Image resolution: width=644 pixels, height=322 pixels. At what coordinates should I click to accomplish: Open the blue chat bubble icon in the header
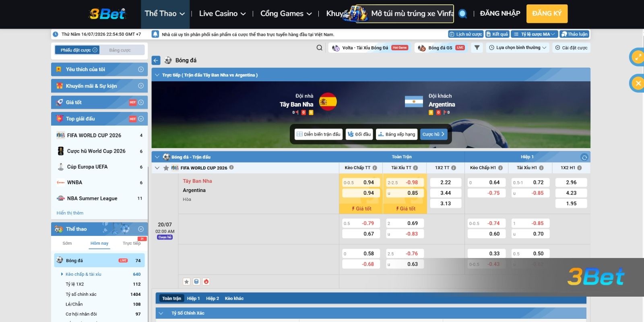(463, 14)
